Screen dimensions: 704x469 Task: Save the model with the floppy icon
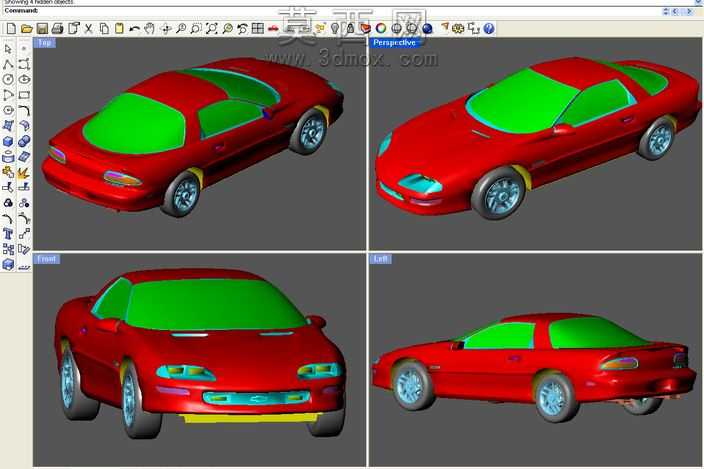42,29
